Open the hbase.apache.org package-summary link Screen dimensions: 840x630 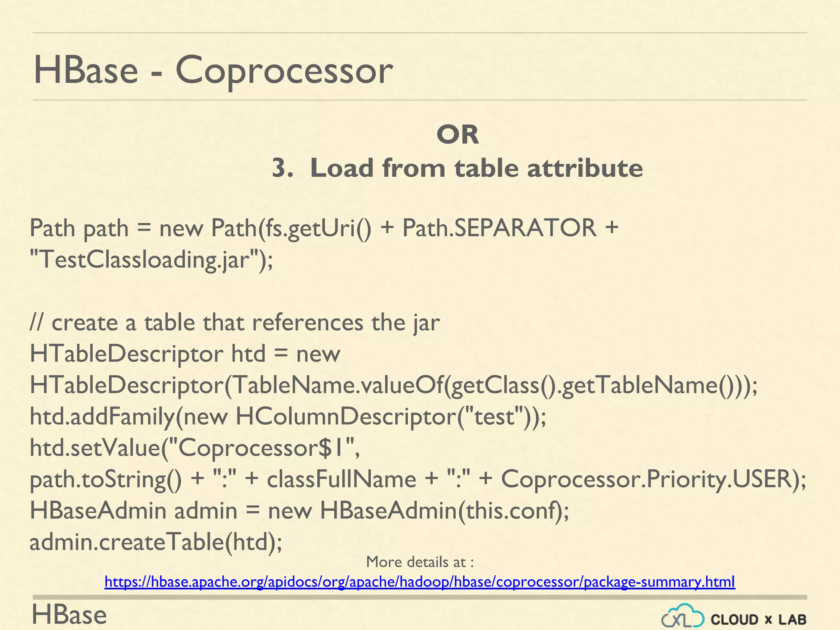point(420,582)
